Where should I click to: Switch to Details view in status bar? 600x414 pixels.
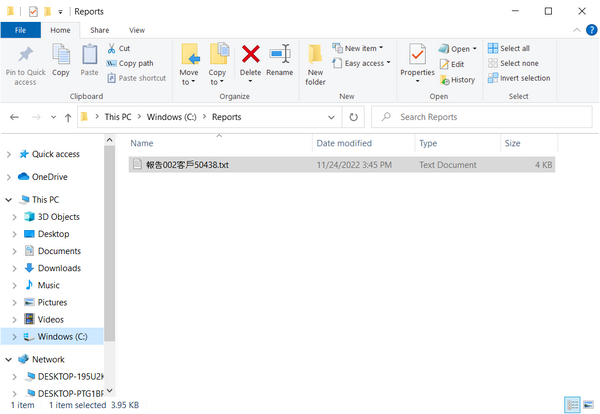(572, 405)
